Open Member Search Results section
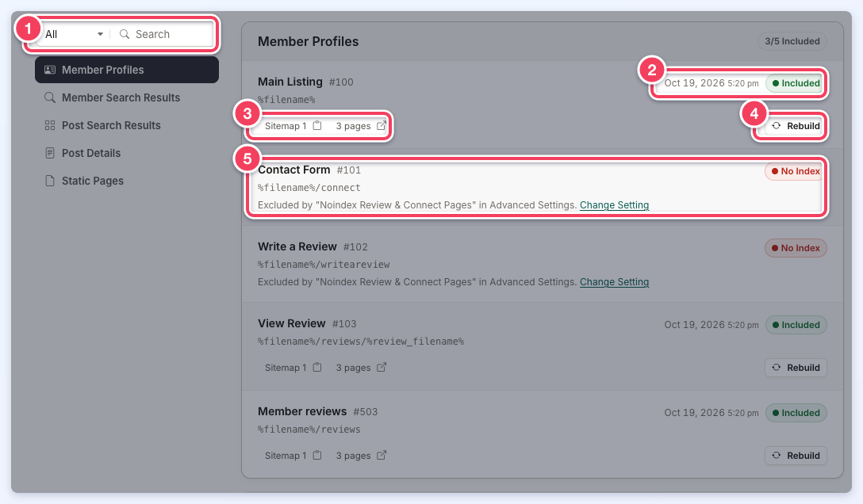Image resolution: width=863 pixels, height=504 pixels. (x=127, y=97)
